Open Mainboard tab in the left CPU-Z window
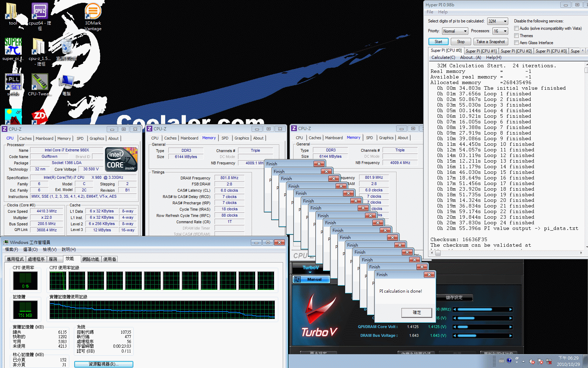This screenshot has width=588, height=368. pyautogui.click(x=44, y=138)
